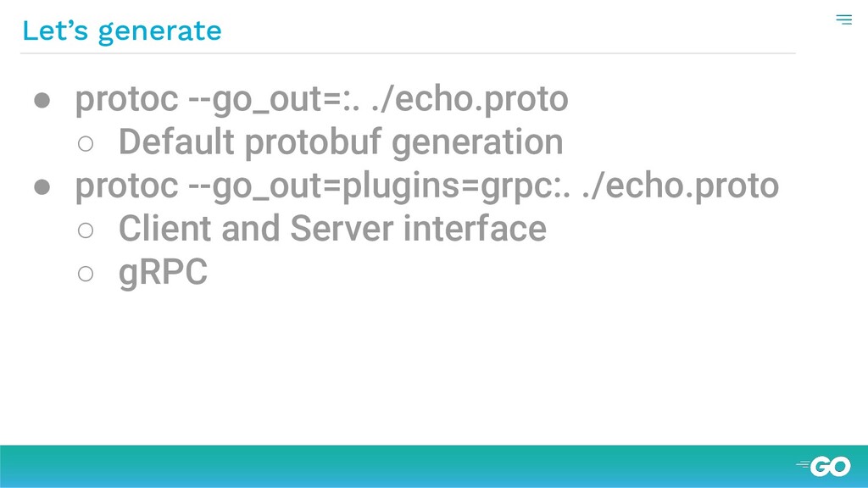Click the word "generate" in the title
The image size is (868, 488).
[x=160, y=32]
